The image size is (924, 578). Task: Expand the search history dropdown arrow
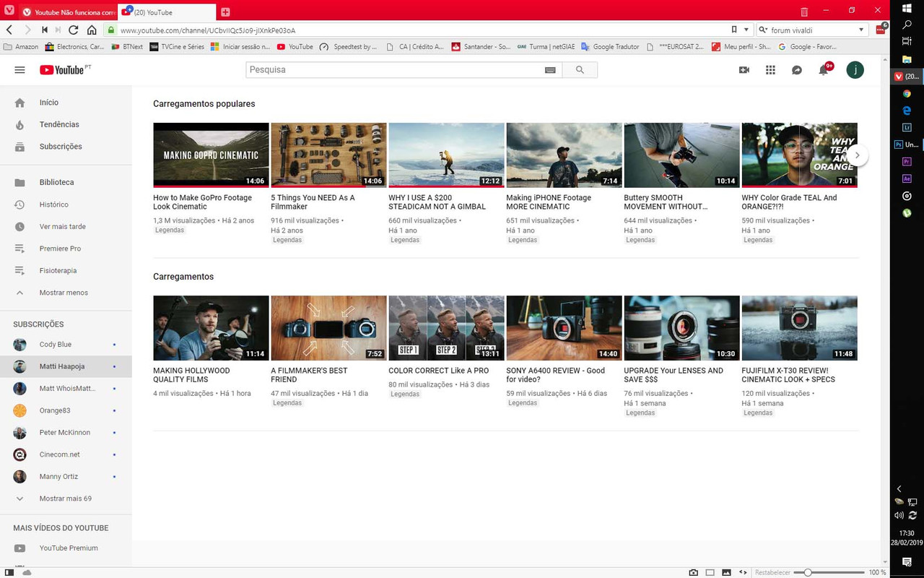point(861,30)
